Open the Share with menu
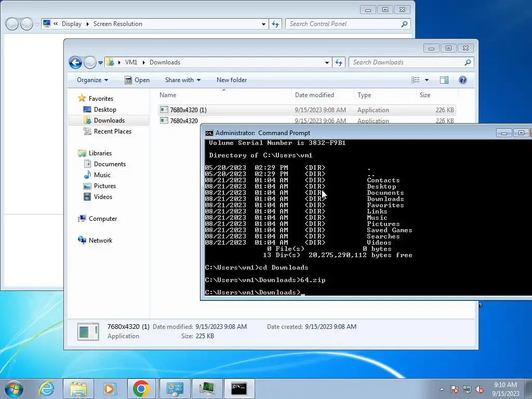The height and width of the screenshot is (399, 532). tap(183, 80)
